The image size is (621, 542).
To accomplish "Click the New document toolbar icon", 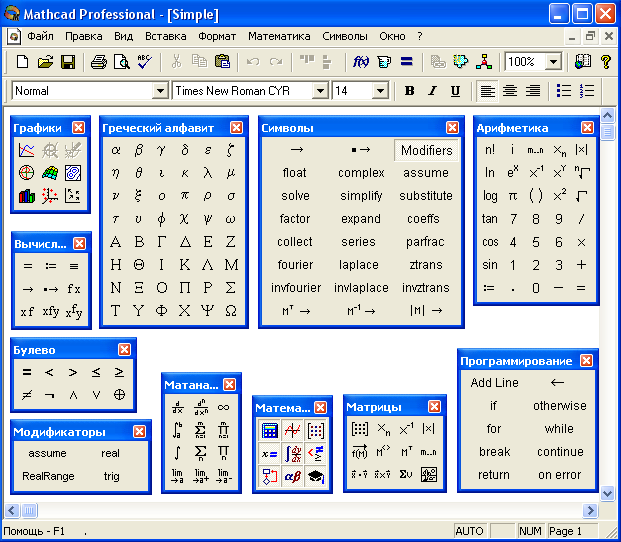I will click(23, 62).
